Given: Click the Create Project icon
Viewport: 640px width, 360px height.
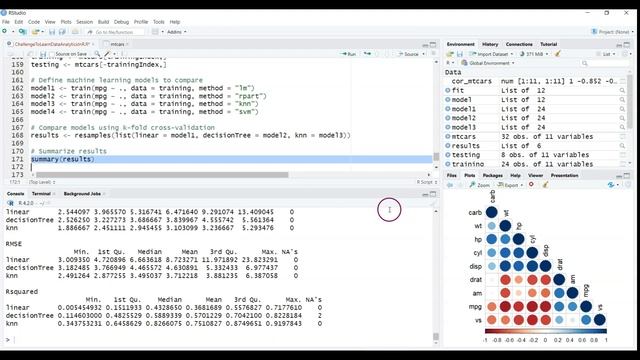Looking at the screenshot, I should click(22, 31).
